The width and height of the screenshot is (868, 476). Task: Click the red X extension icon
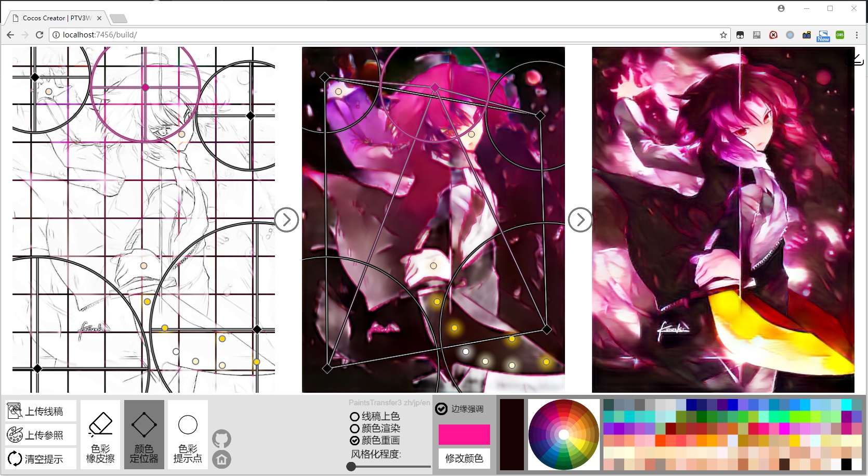[773, 35]
